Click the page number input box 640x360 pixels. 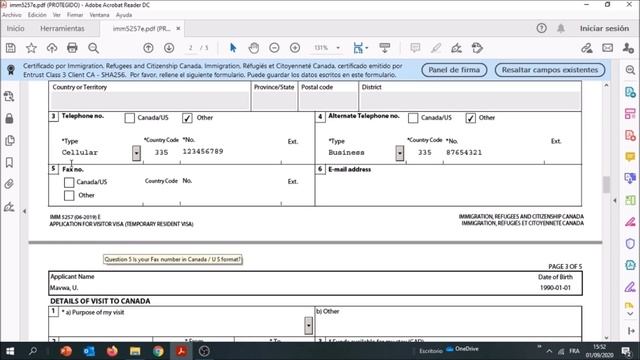[191, 48]
